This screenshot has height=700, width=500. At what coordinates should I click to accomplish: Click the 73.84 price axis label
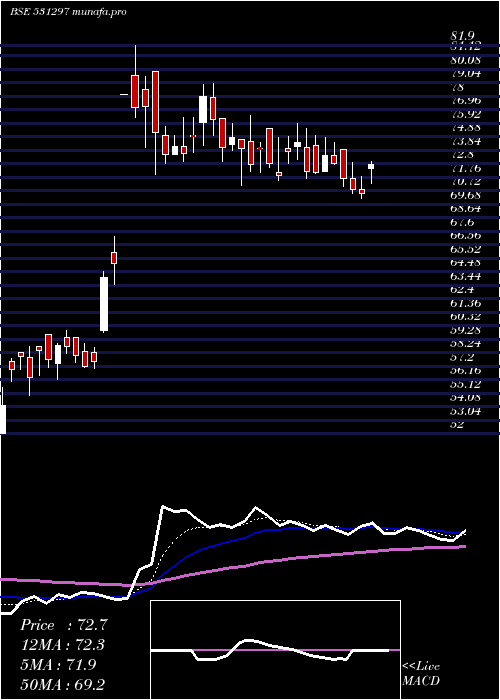[466, 141]
